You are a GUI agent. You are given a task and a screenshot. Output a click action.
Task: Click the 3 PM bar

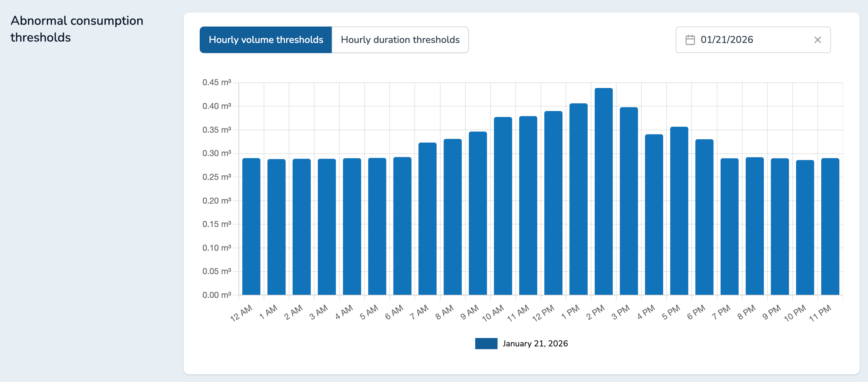[x=629, y=201]
